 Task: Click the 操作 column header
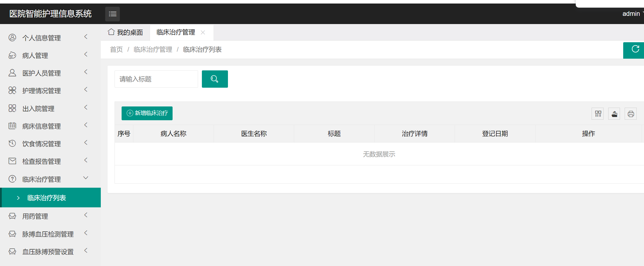tap(589, 134)
